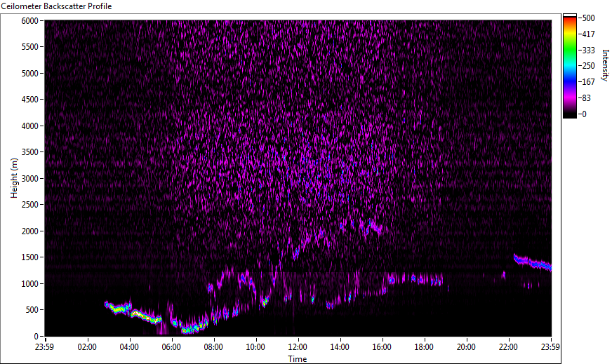Click the 20:00 time axis tick label

click(466, 347)
